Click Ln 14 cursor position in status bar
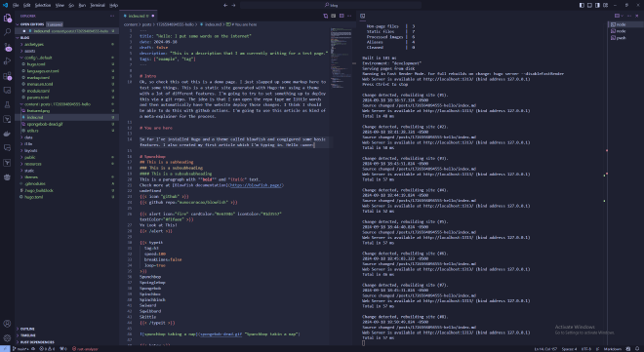 544,349
